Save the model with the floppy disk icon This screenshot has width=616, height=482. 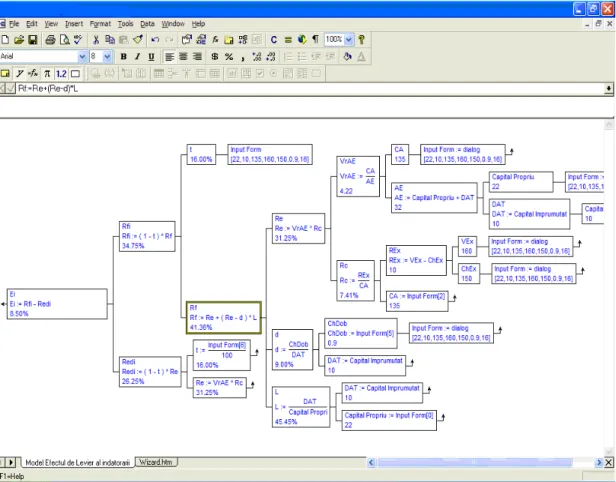click(33, 39)
